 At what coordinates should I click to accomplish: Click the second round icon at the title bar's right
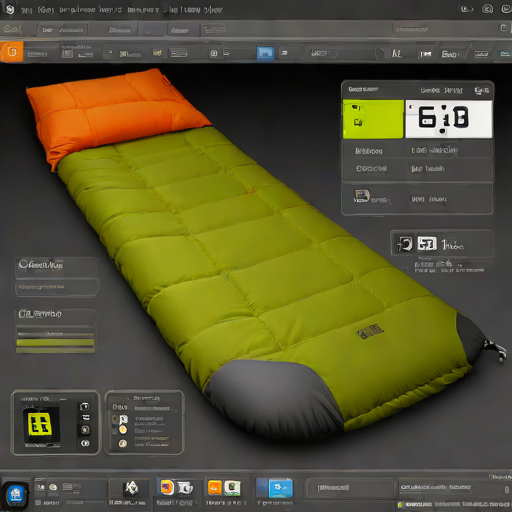coord(487,9)
